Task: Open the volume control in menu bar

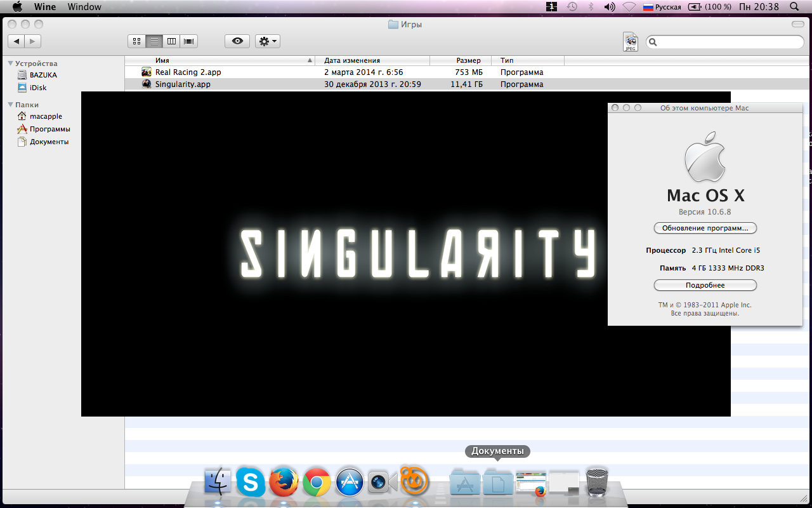Action: click(610, 7)
